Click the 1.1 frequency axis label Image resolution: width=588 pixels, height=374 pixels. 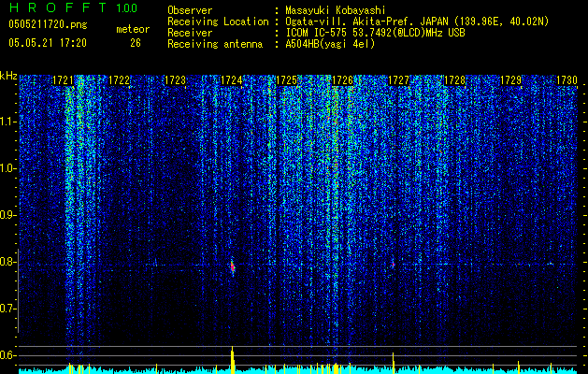[8, 122]
